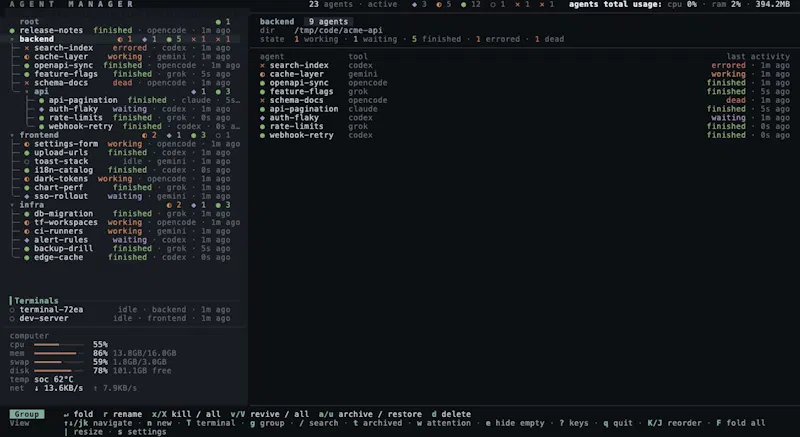Click the waiting diamond icon beside auth-flaky in tree
The width and height of the screenshot is (800, 437).
pos(41,109)
